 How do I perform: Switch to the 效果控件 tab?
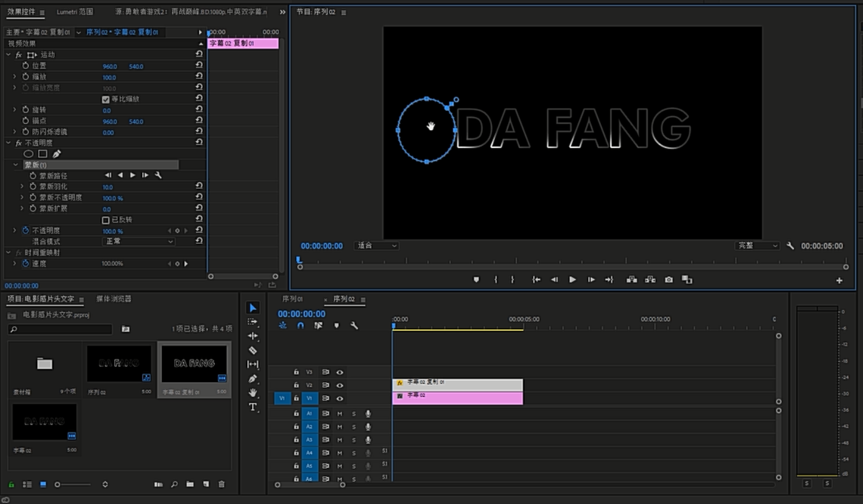[21, 12]
